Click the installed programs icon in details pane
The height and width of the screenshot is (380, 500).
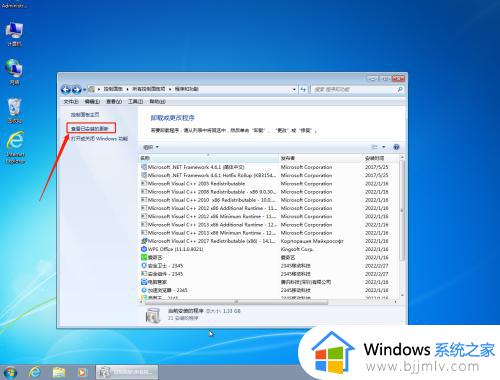click(153, 315)
